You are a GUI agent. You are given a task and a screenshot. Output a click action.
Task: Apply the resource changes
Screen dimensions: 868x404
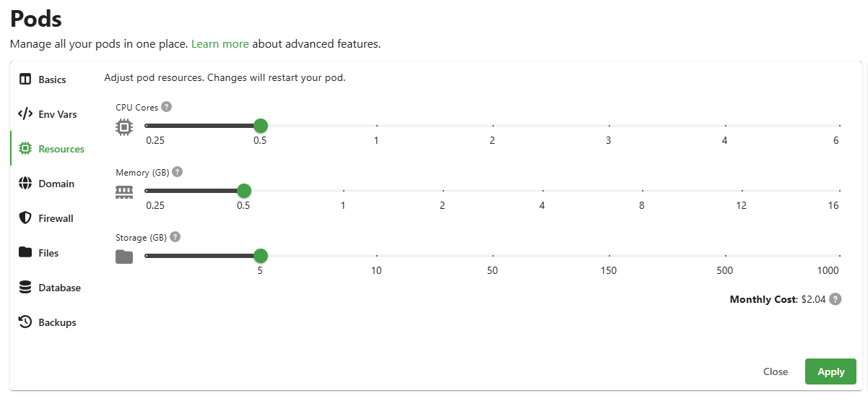pyautogui.click(x=830, y=371)
